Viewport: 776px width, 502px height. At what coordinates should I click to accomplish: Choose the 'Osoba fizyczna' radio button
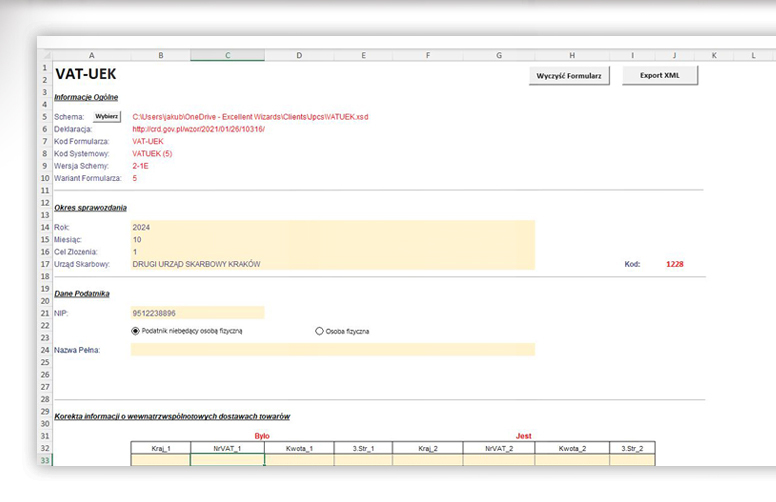tap(320, 330)
